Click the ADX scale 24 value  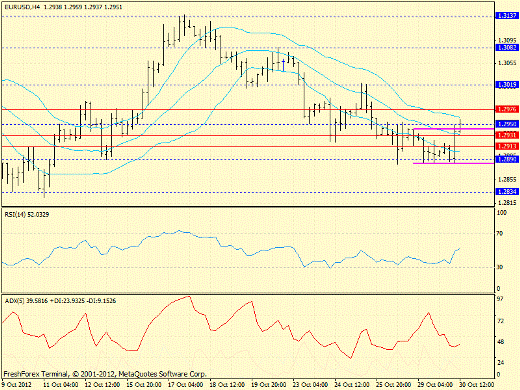(500, 362)
